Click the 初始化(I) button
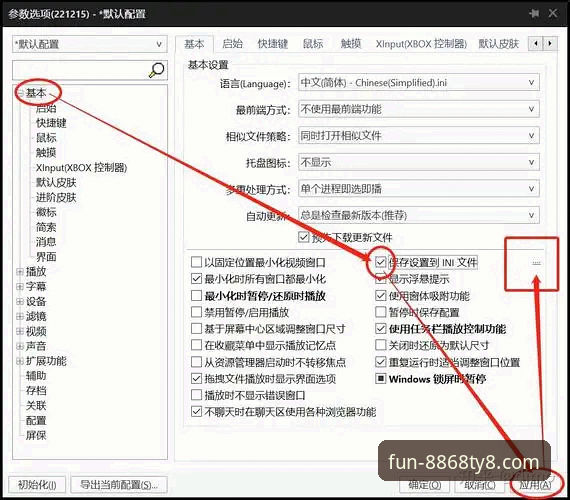Viewport: 570px width, 500px height. tap(37, 485)
